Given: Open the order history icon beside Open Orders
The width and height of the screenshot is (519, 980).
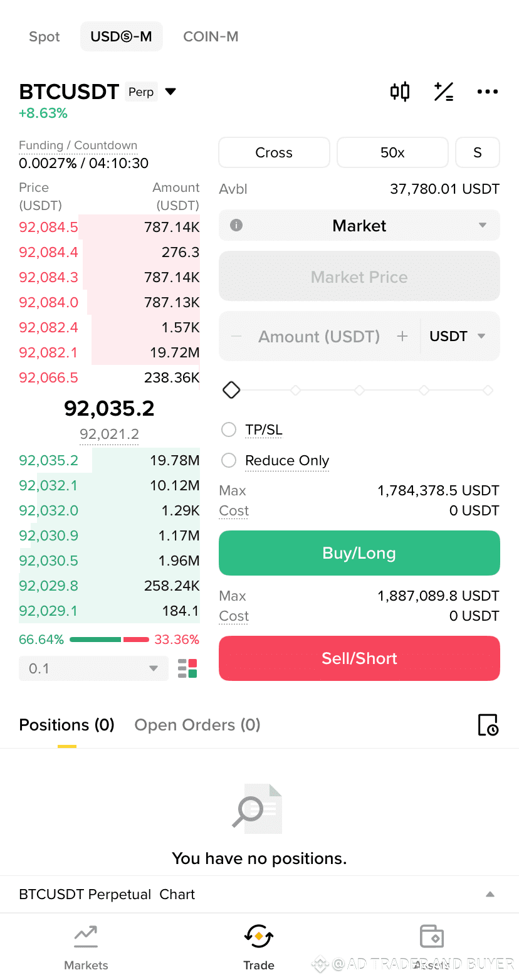Looking at the screenshot, I should click(x=488, y=725).
